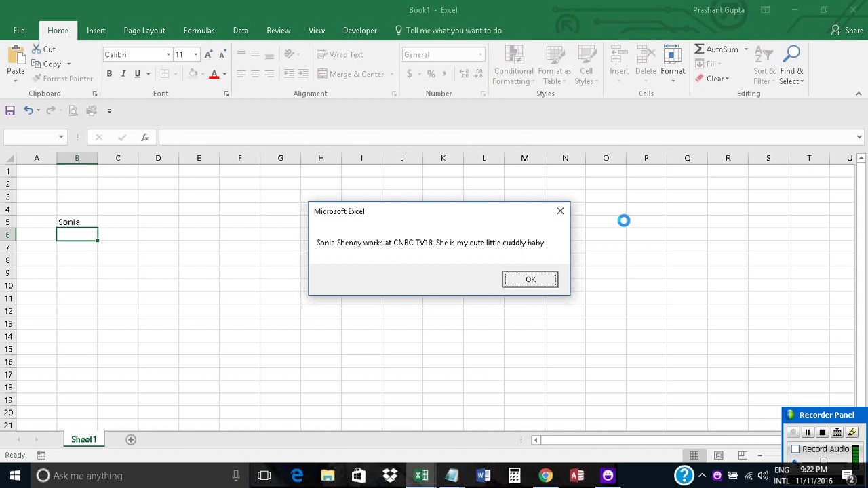868x488 pixels.
Task: Open Cell Styles gallery
Action: 586,65
